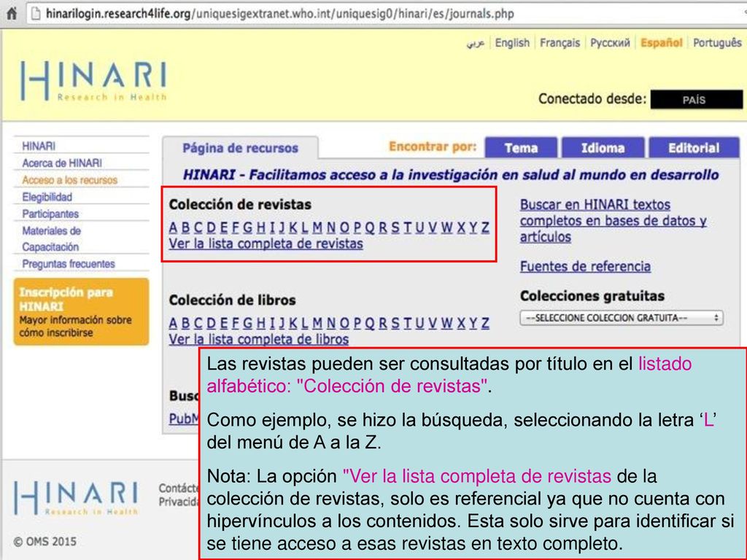Select letter C in Colección de revistas
Image resolution: width=747 pixels, height=560 pixels.
point(198,227)
